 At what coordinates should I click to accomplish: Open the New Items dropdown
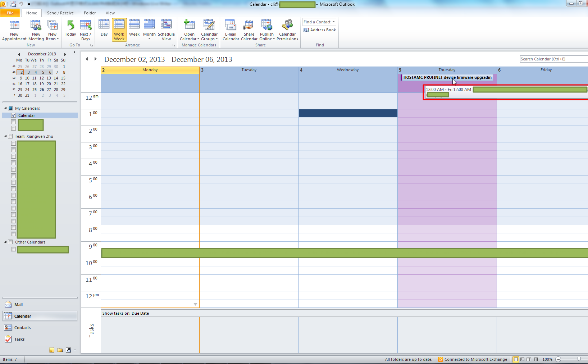coord(53,30)
